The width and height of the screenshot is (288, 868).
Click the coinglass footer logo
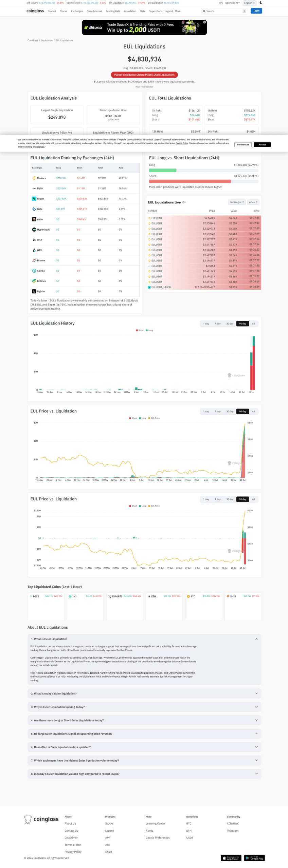click(x=41, y=819)
